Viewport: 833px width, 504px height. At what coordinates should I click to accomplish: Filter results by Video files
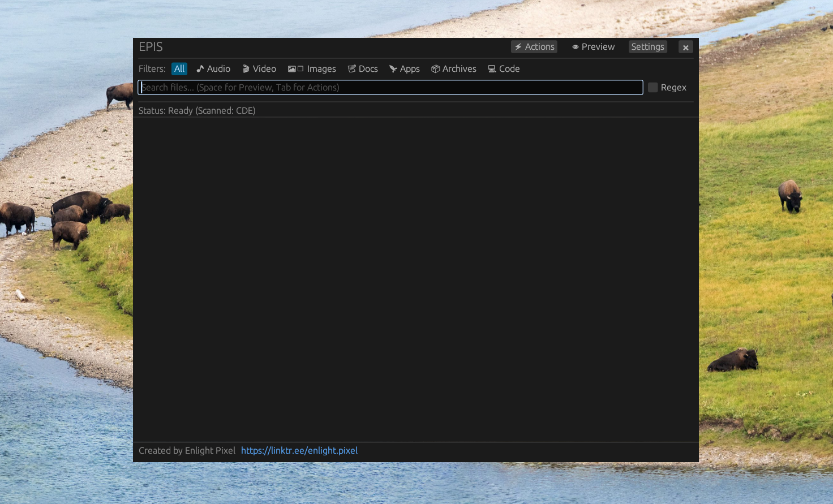click(x=259, y=69)
